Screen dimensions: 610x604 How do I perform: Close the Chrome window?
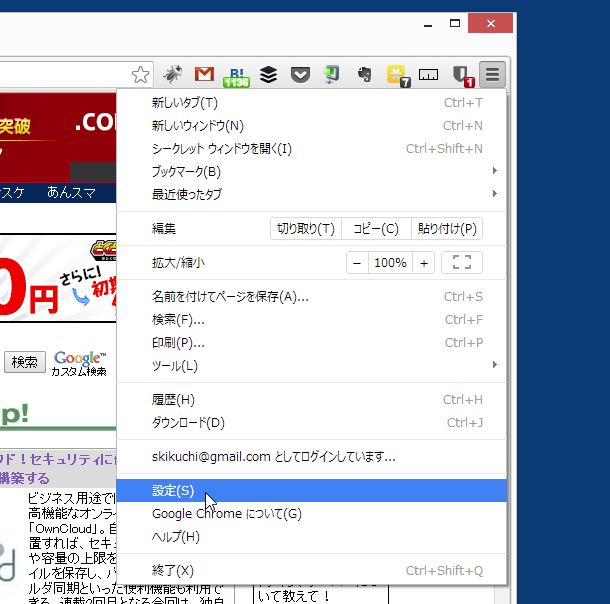(x=491, y=24)
